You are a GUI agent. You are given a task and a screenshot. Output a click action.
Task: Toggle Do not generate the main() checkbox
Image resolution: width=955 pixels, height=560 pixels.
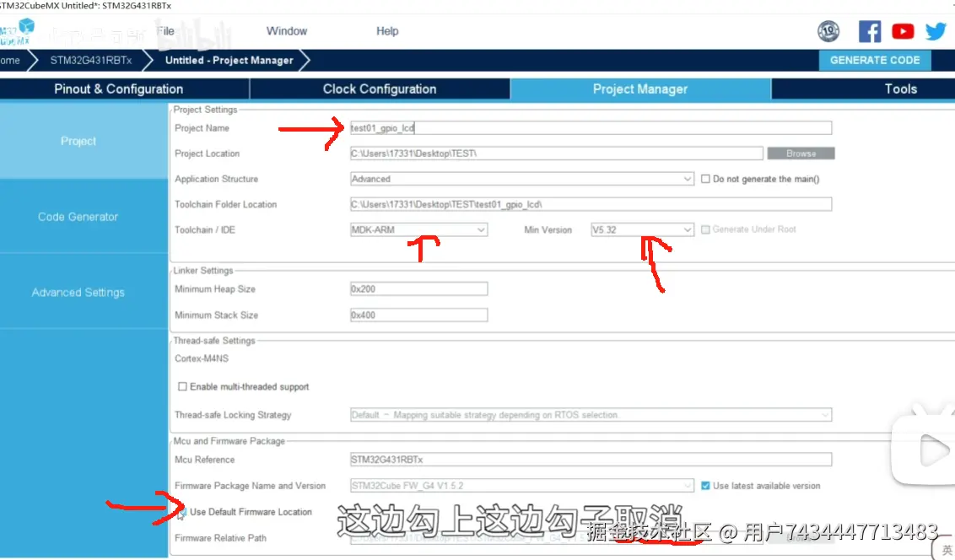tap(706, 179)
